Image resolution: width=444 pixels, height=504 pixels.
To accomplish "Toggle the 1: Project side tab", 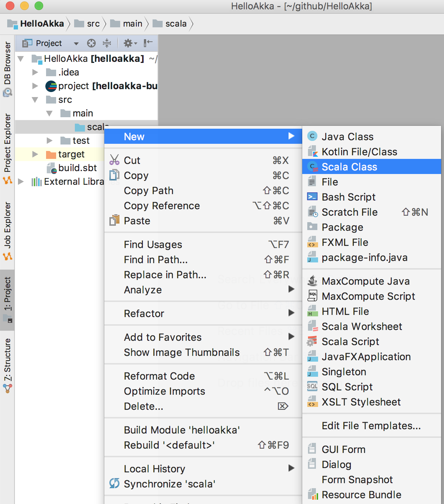I will (7, 299).
